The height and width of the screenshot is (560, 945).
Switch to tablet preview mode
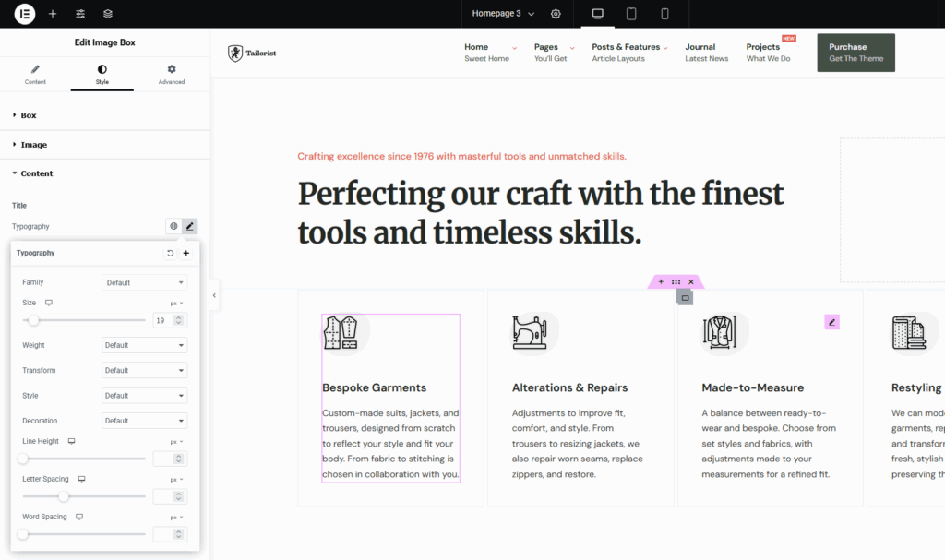coord(631,14)
